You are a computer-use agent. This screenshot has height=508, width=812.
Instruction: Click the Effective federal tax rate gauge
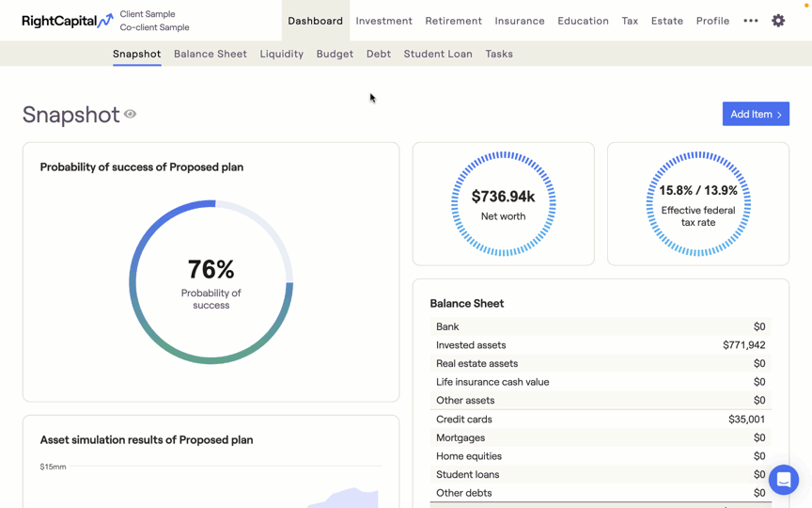coord(698,204)
